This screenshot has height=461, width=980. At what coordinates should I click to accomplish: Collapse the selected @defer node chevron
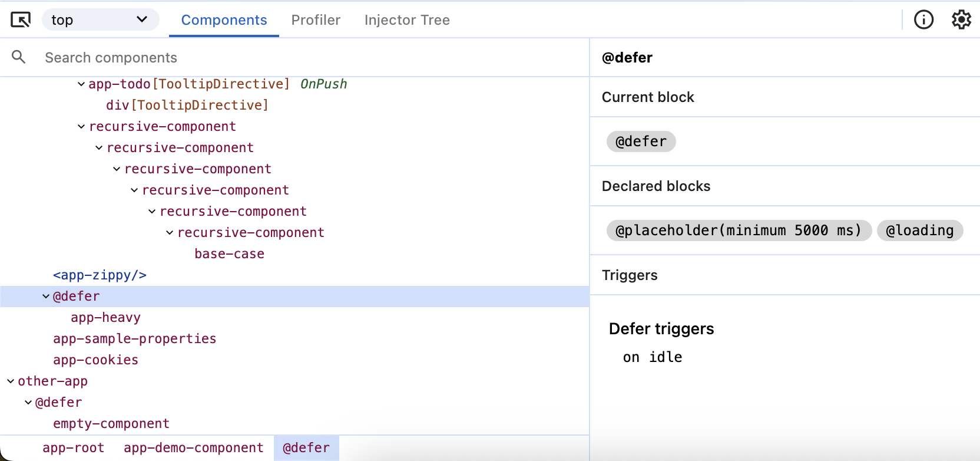pyautogui.click(x=46, y=297)
